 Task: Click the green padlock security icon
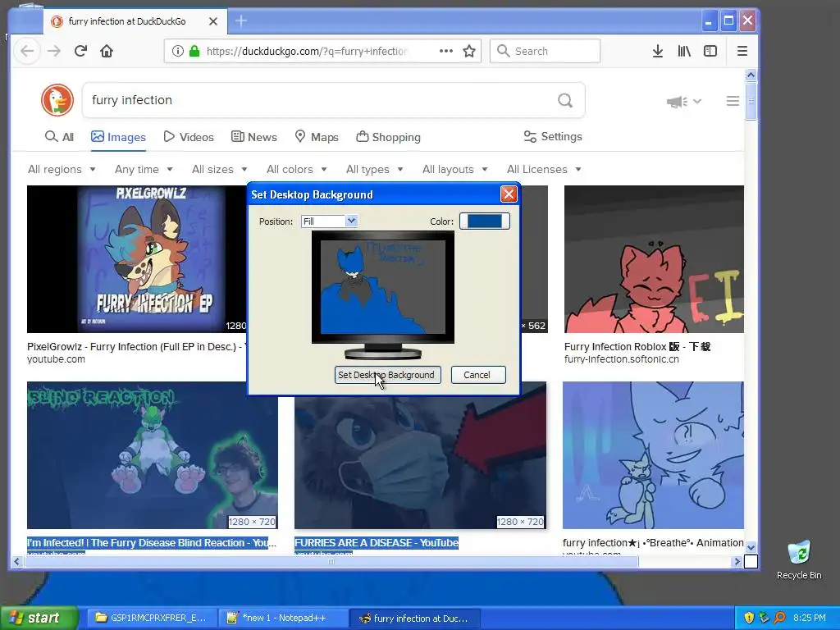pos(194,51)
